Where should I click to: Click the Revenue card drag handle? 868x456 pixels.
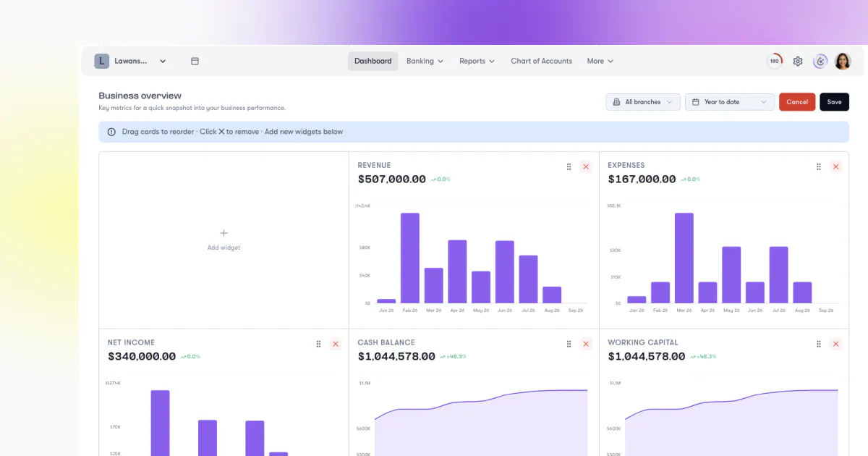pyautogui.click(x=569, y=166)
